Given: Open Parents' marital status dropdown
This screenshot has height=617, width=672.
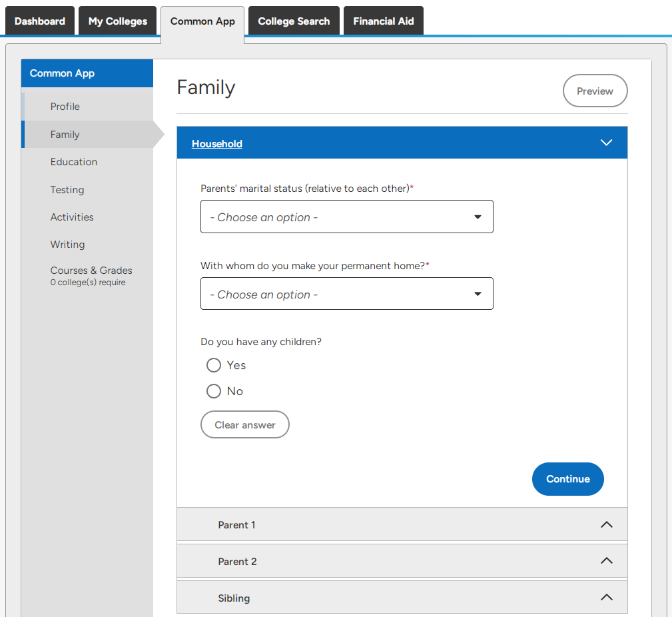Looking at the screenshot, I should tap(347, 217).
